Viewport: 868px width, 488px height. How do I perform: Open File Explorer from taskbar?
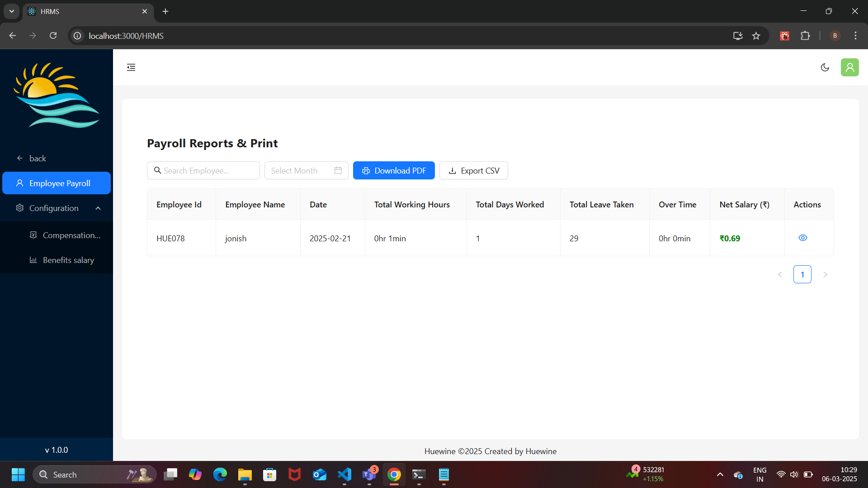click(x=245, y=474)
